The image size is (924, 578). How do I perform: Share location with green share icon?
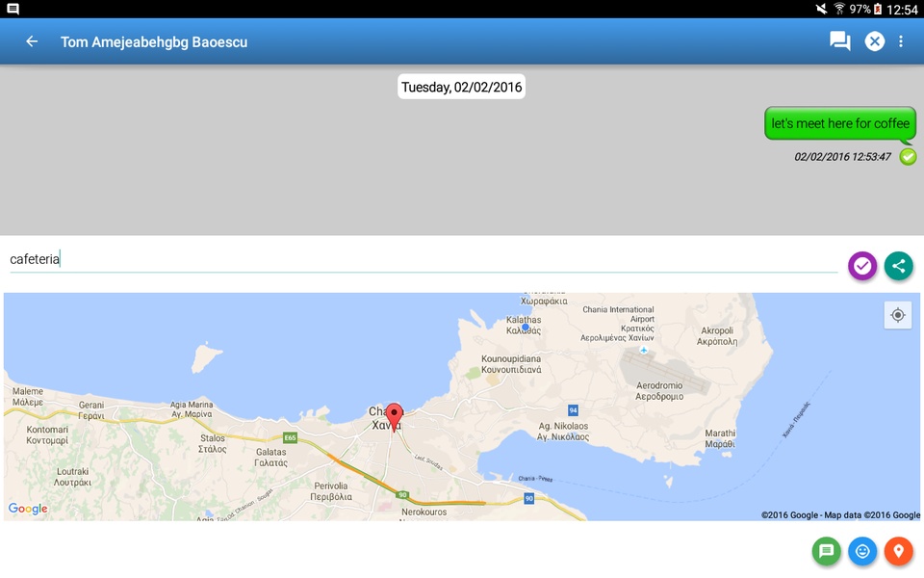(x=899, y=266)
